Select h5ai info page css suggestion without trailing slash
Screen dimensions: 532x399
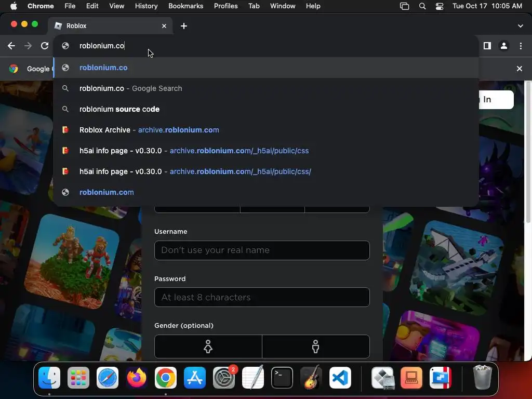(266, 151)
